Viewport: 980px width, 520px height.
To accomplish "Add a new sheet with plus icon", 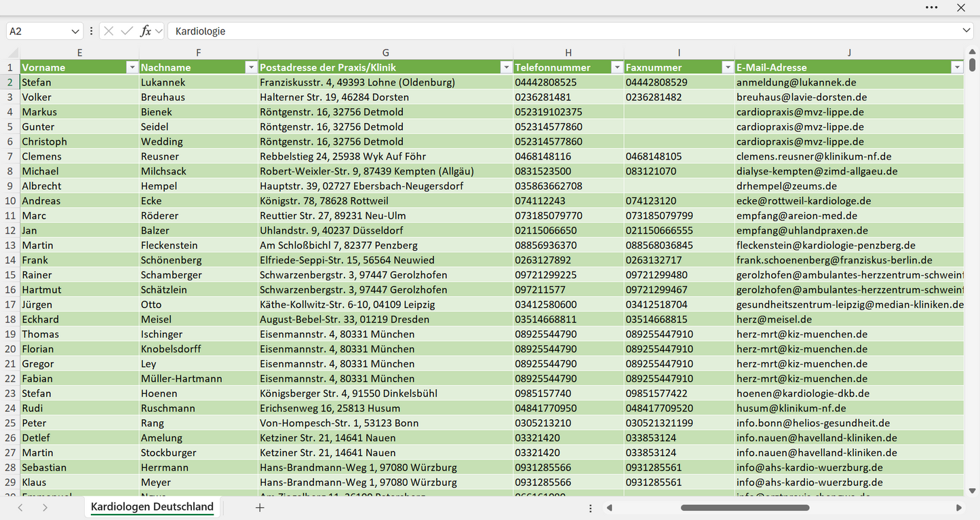I will pyautogui.click(x=260, y=507).
